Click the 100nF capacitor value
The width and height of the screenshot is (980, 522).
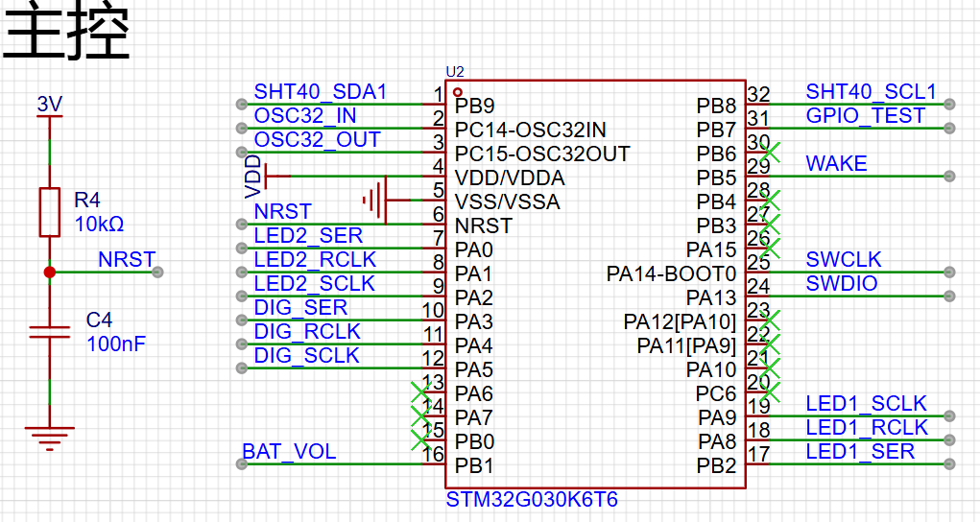pyautogui.click(x=116, y=344)
